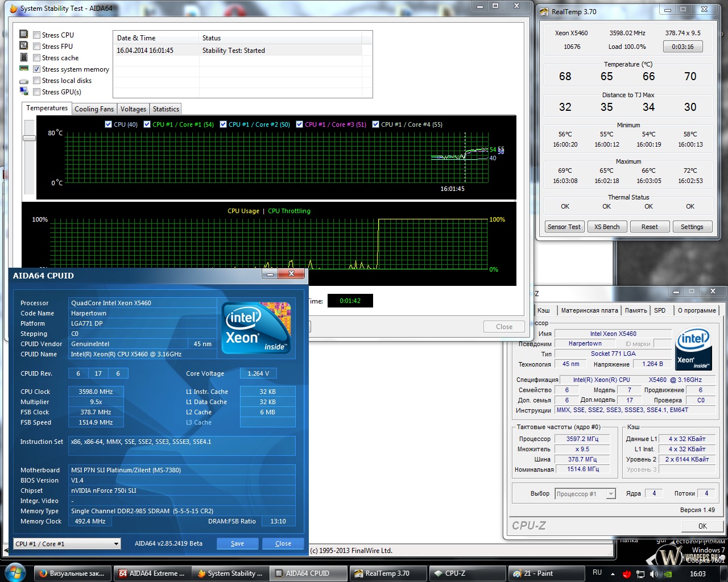
Task: Click the Intel Xeon logo in AIDA64 CPUID
Action: point(256,327)
